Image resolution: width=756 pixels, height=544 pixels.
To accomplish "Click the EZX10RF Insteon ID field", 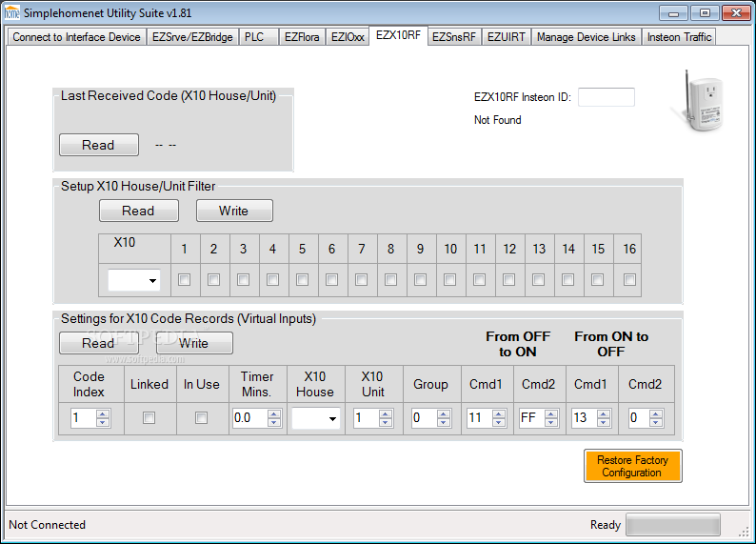I will point(607,97).
